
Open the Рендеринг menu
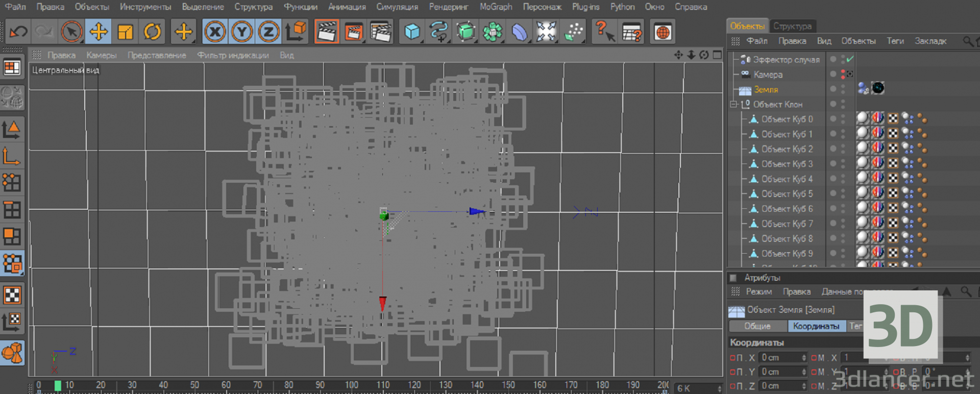coord(448,7)
